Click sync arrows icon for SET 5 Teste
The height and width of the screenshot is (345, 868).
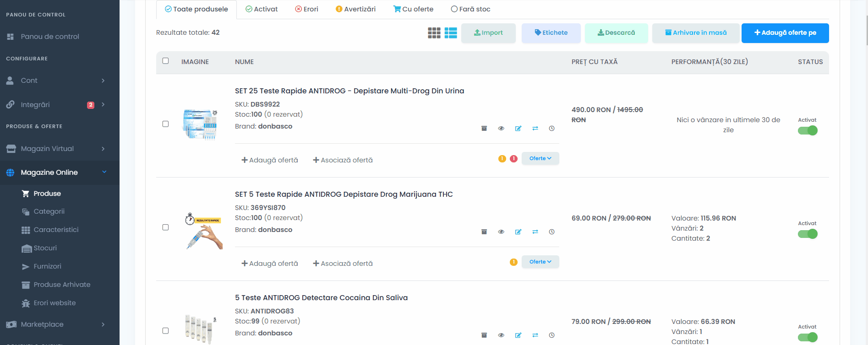(x=535, y=232)
